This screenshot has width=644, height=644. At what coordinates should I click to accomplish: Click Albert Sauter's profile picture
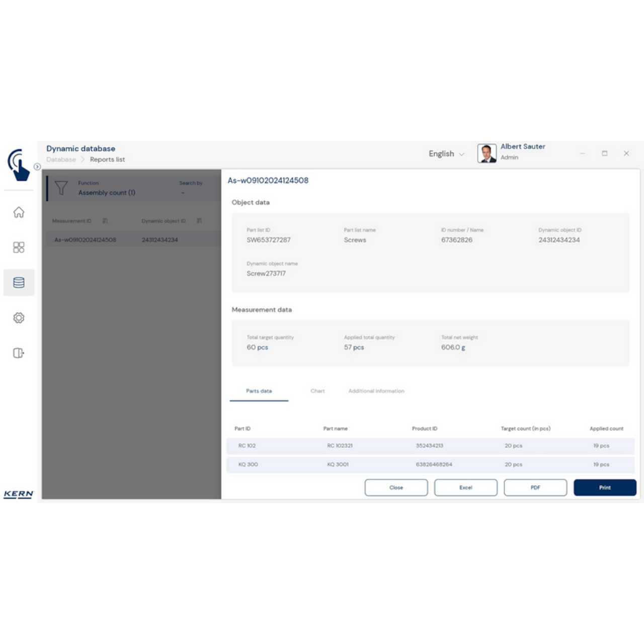(x=486, y=153)
